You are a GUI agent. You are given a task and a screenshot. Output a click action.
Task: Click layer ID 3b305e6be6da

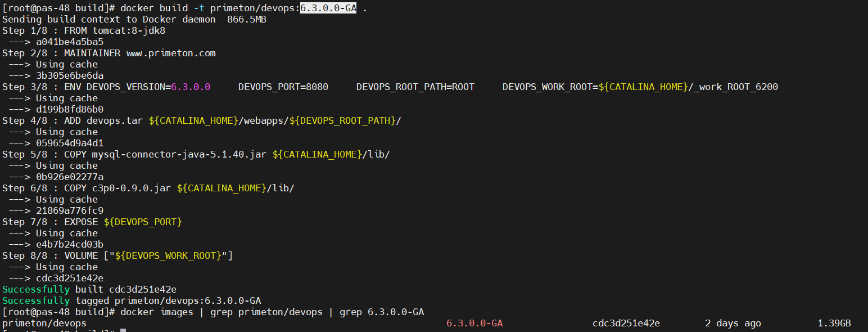(x=70, y=75)
